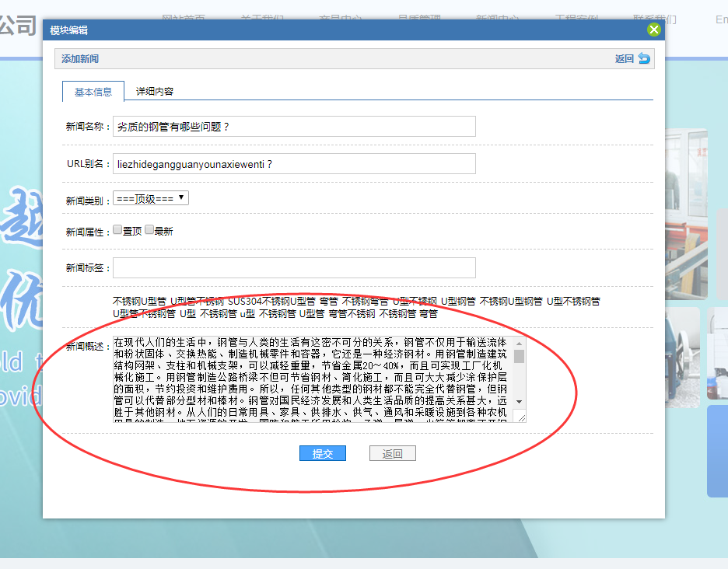Screen dimensions: 728x569
Task: Click the 返回 link in the 添加新闻 header
Action: (624, 59)
